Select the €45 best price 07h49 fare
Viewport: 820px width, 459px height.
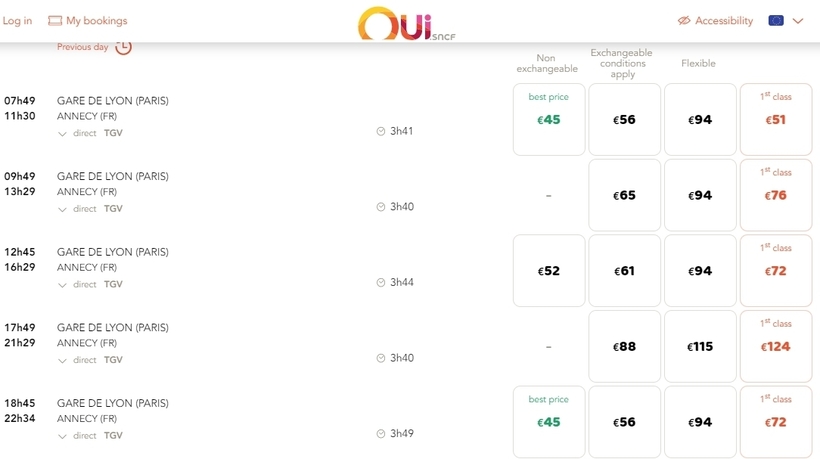click(549, 119)
